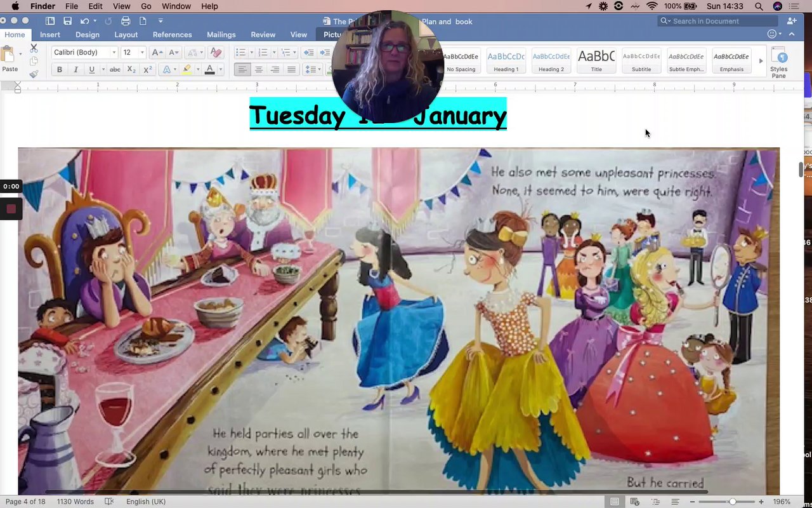Open text effects (outlined A)

coord(167,70)
